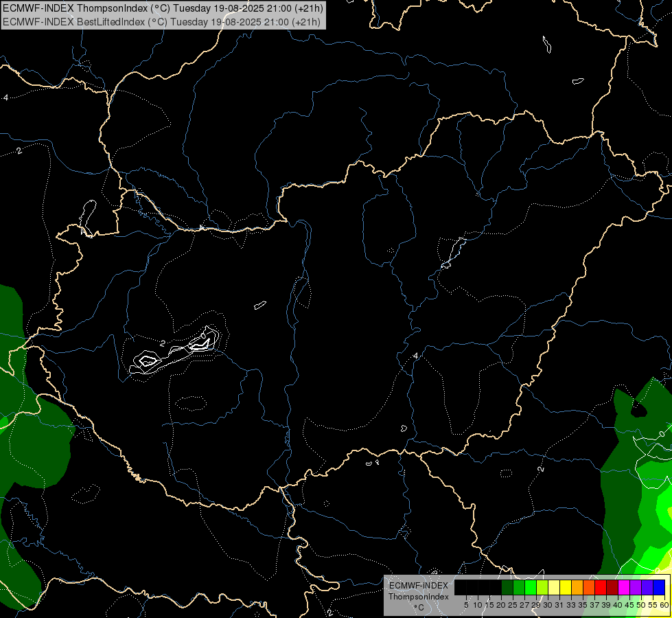Viewport: 672px width, 618px height.
Task: Click the ECMWF-INDEX label in the legend
Action: pyautogui.click(x=419, y=586)
